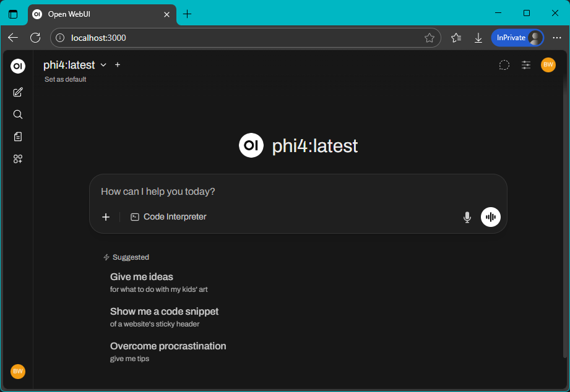Toggle the Code Interpreter option
Image resolution: width=570 pixels, height=392 pixels.
(168, 217)
